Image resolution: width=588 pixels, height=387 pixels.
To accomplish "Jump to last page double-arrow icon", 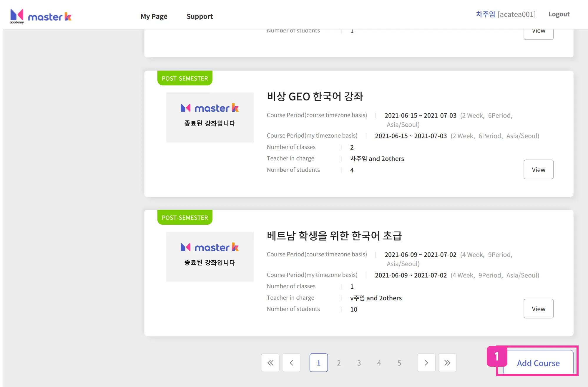I will (447, 363).
